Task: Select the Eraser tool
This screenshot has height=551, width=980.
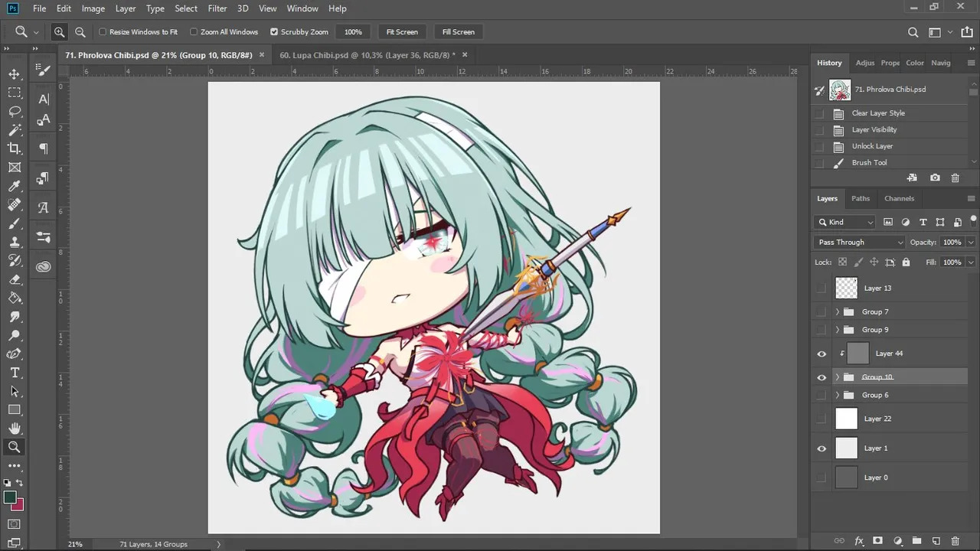Action: 15,279
